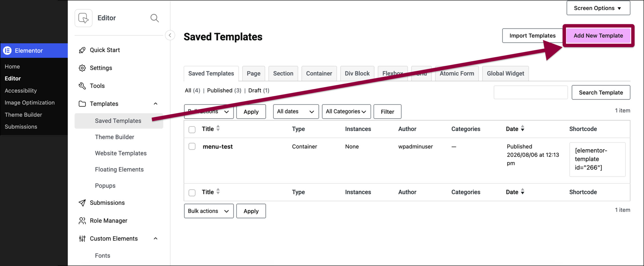Collapse the Templates menu chevron
Viewport: 644px width, 266px height.
155,104
